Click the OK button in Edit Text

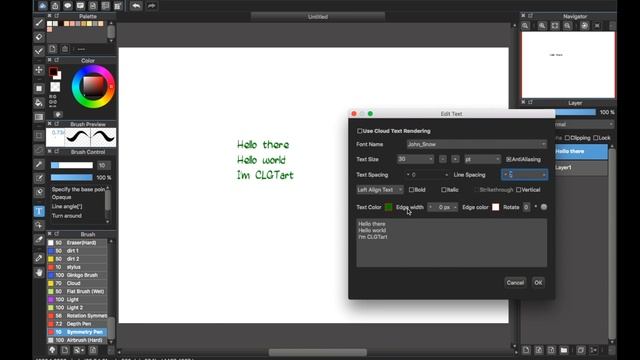coord(538,282)
